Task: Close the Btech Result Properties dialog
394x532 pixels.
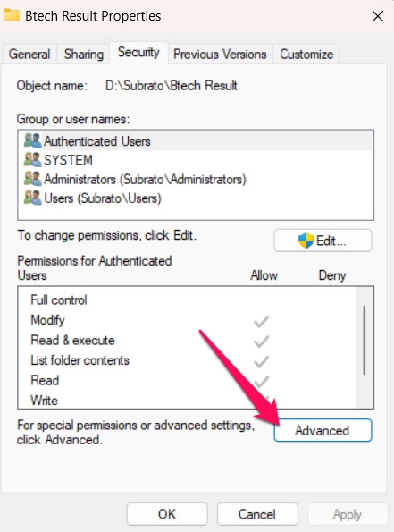Action: [378, 16]
